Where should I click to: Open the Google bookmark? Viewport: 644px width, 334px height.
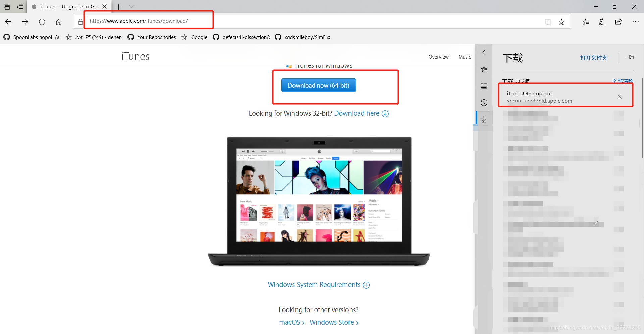click(195, 37)
